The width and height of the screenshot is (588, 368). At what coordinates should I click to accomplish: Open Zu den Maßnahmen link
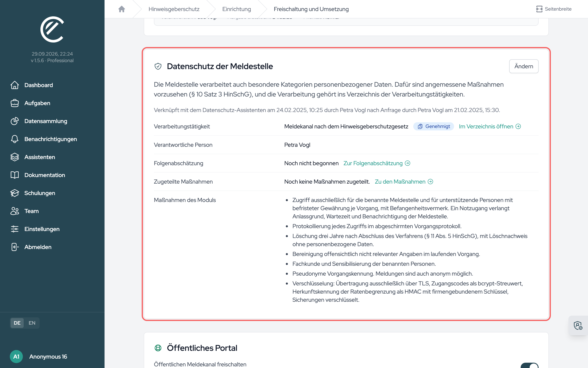coord(404,182)
